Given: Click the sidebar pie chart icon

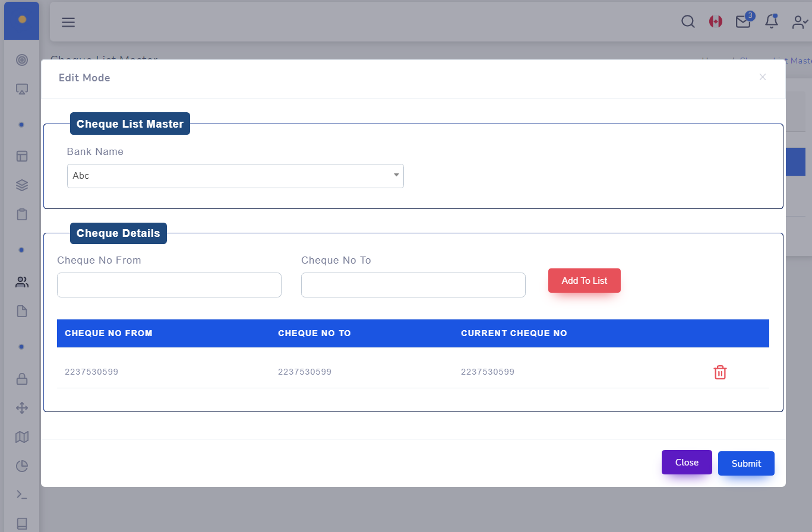Looking at the screenshot, I should pyautogui.click(x=22, y=466).
